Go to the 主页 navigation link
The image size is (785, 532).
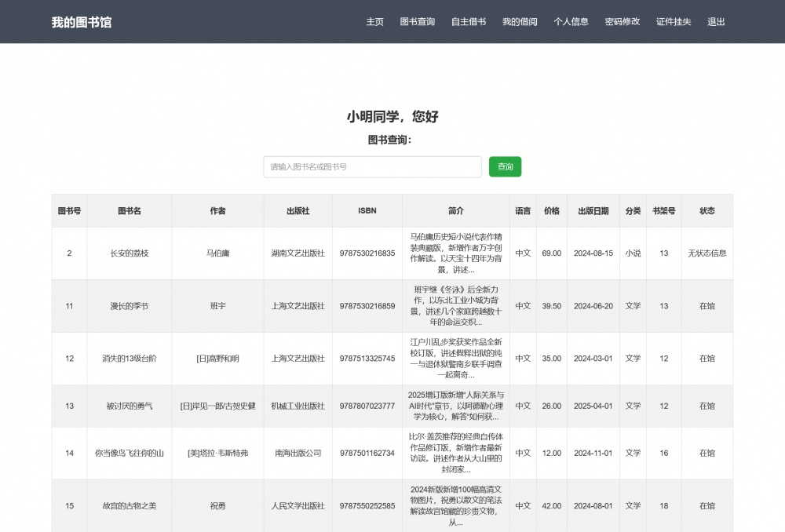point(374,22)
